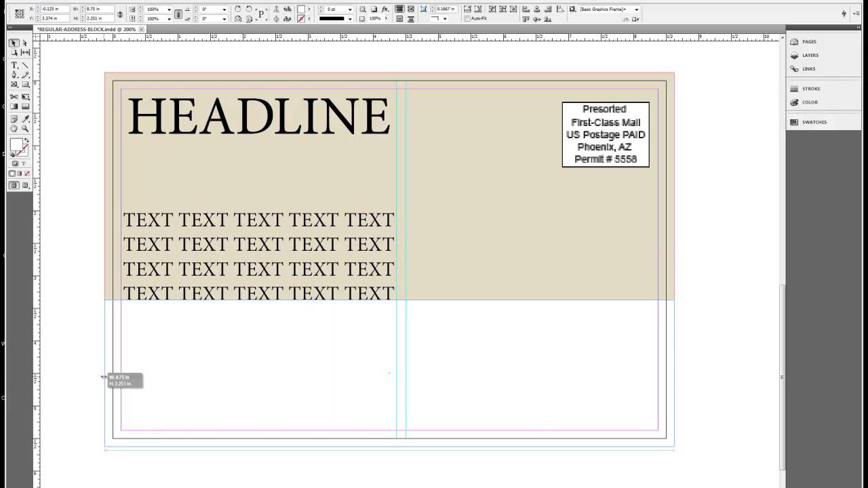Click the W width field
The image size is (868, 488).
(99, 9)
